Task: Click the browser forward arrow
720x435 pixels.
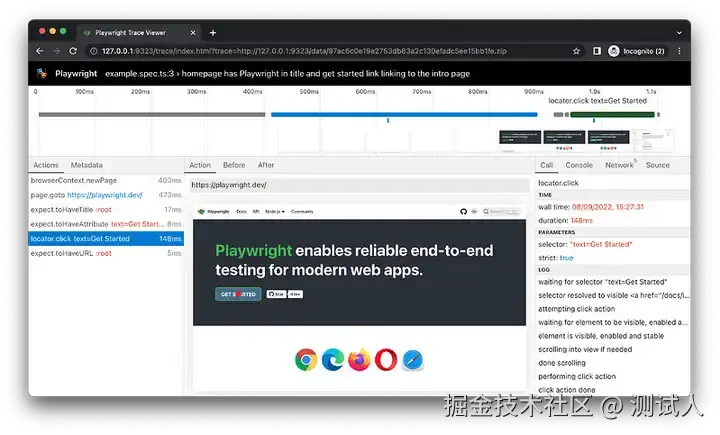Action: click(x=56, y=51)
